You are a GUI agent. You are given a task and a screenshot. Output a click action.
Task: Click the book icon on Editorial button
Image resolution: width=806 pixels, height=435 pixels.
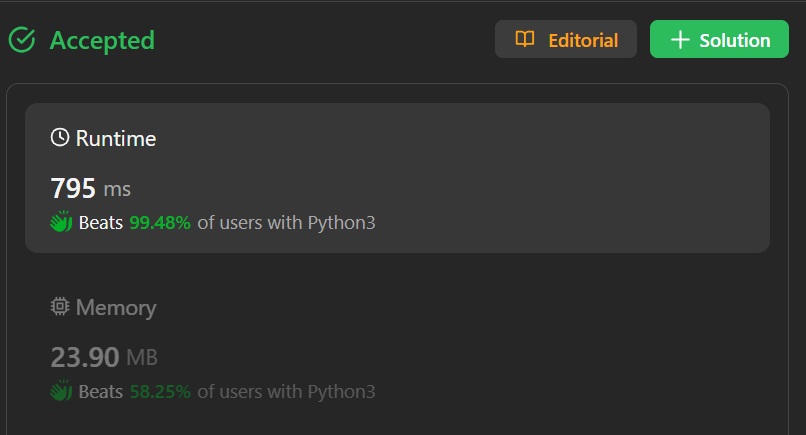525,40
